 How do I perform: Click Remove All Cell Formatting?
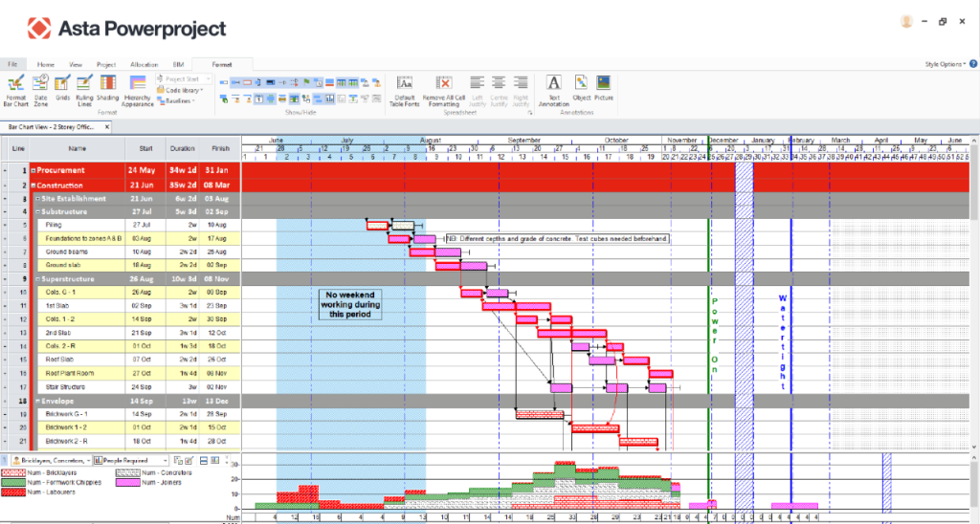click(x=444, y=91)
